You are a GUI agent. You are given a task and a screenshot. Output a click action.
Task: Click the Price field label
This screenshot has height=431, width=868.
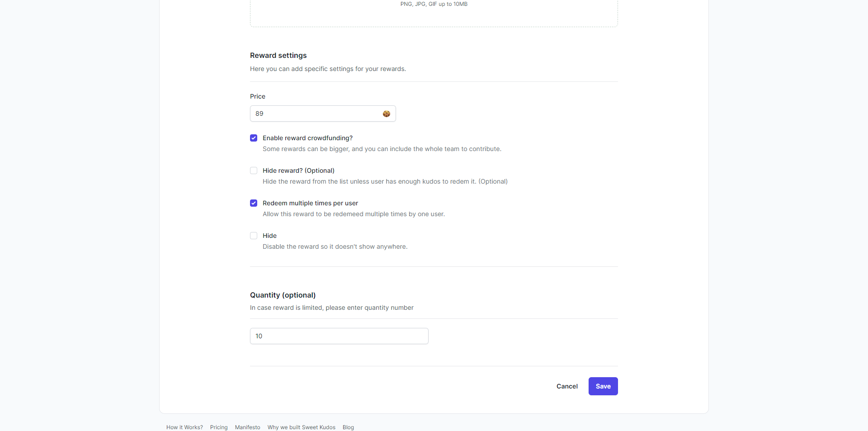click(258, 96)
